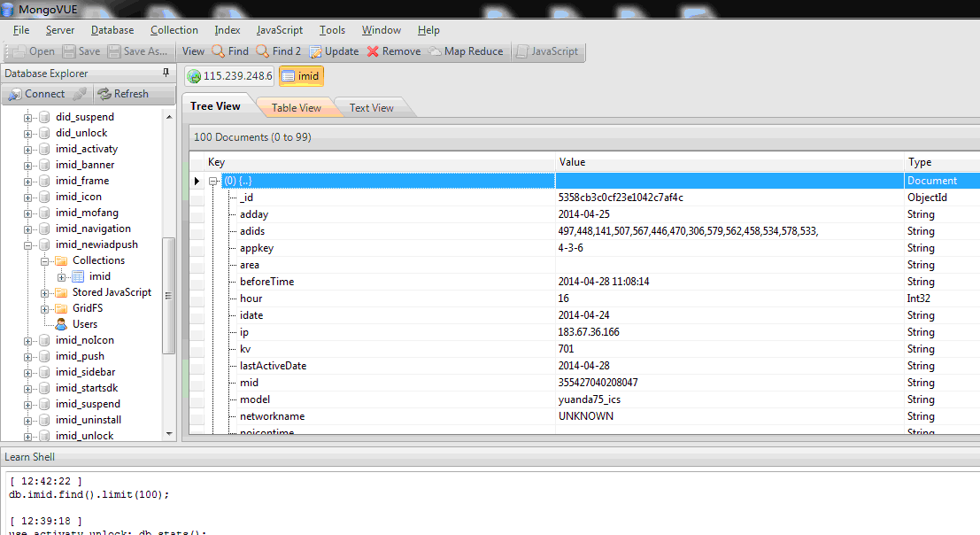The width and height of the screenshot is (980, 535).
Task: Click the Find magnifier toolbar button
Action: tap(230, 51)
